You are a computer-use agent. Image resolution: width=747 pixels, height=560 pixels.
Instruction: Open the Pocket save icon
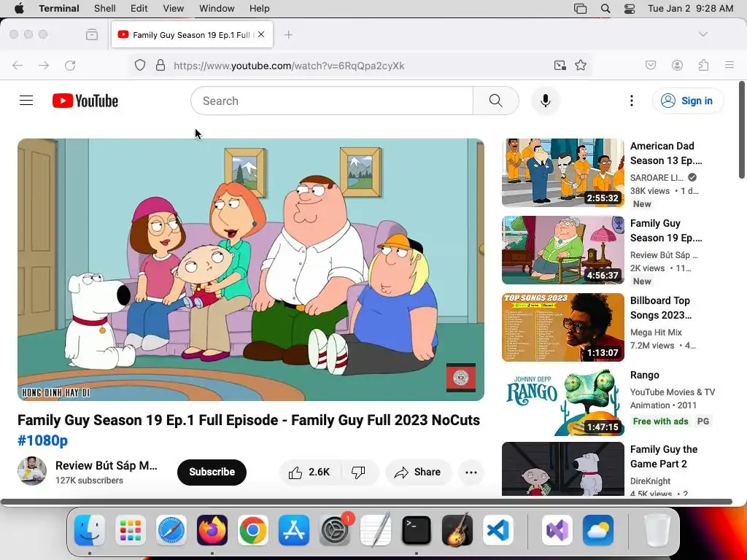click(x=651, y=65)
